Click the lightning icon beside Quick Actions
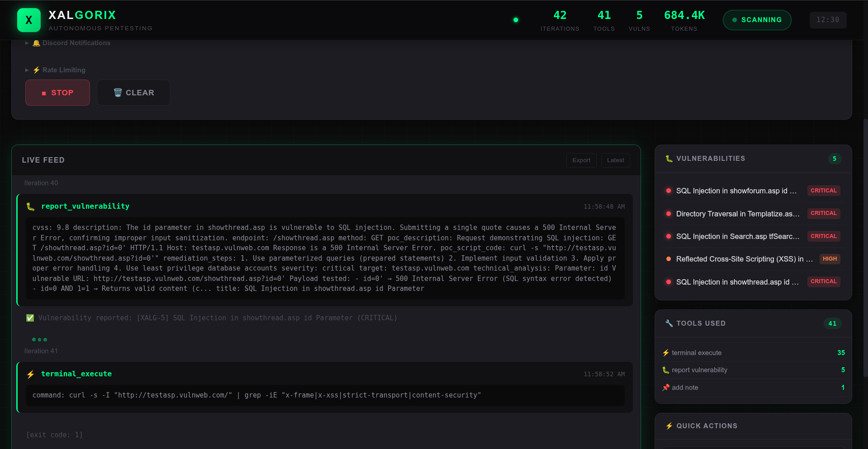 click(x=670, y=426)
